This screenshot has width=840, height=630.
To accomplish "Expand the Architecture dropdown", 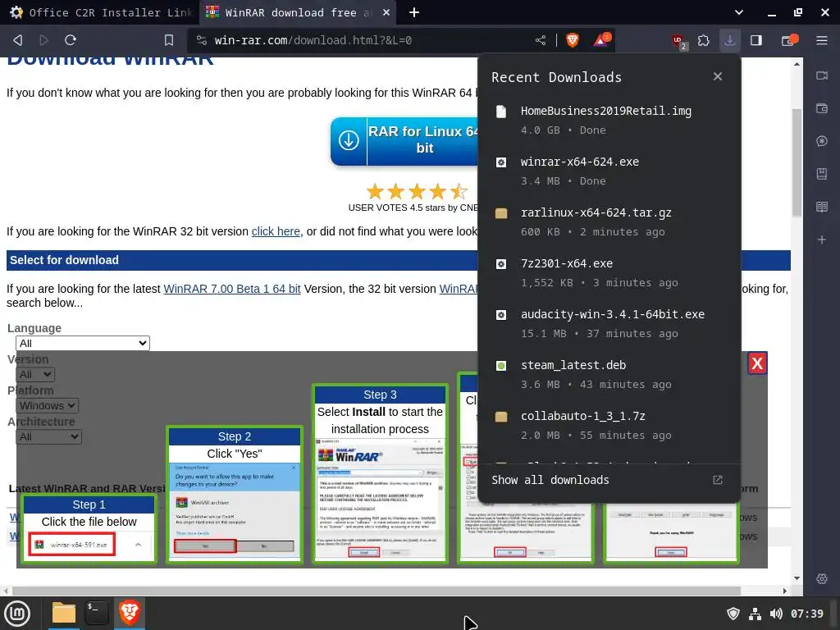I will pos(48,436).
